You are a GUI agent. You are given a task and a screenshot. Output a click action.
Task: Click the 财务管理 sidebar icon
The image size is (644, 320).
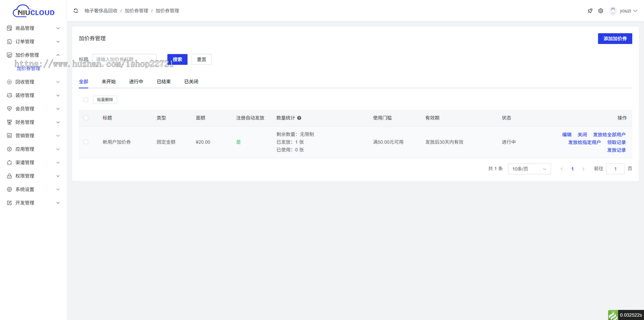[x=9, y=122]
